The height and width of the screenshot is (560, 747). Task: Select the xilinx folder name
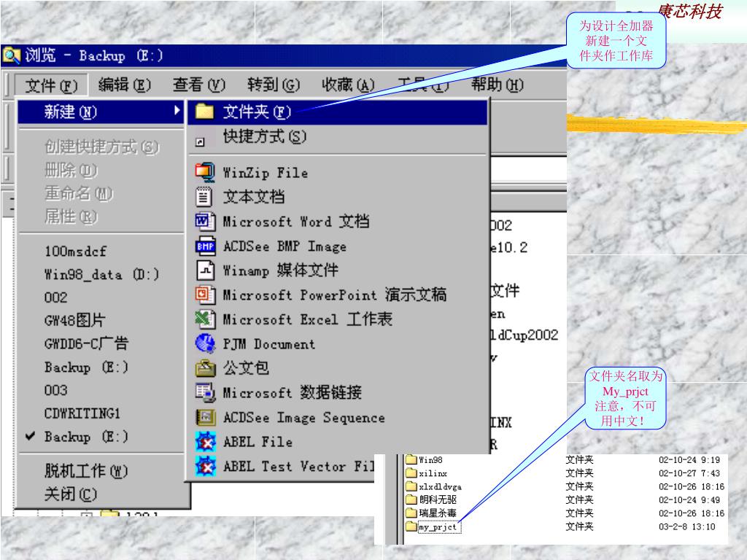[433, 473]
